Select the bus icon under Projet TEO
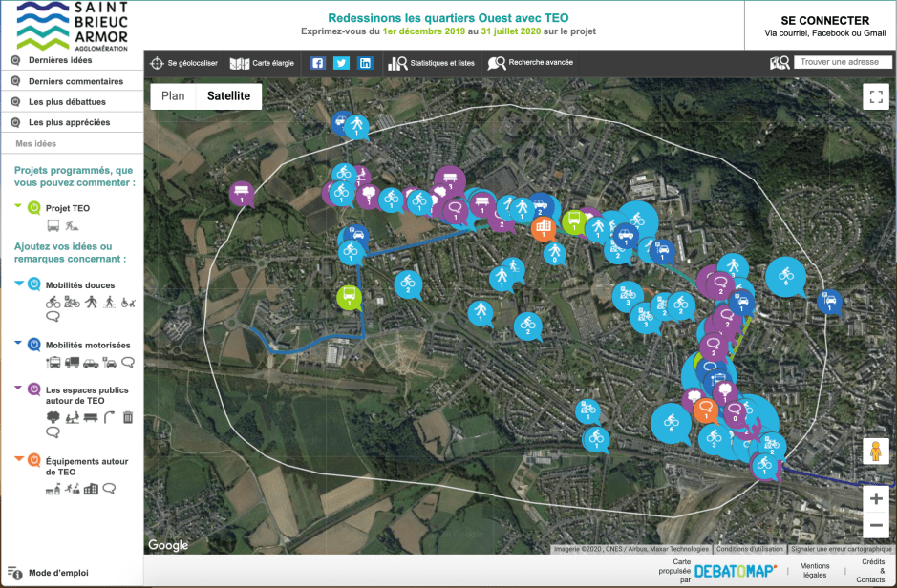This screenshot has width=897, height=588. tap(53, 225)
